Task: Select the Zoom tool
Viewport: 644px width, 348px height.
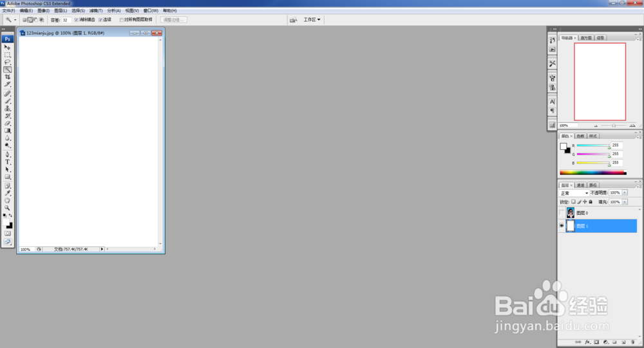Action: 7,208
